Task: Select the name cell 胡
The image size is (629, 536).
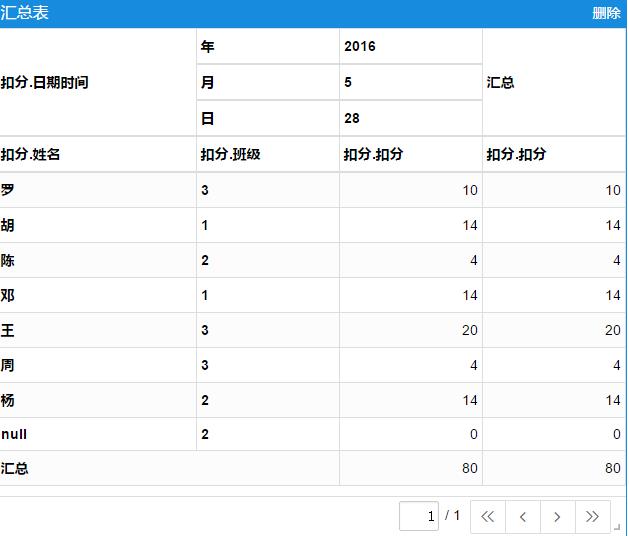Action: click(x=98, y=225)
